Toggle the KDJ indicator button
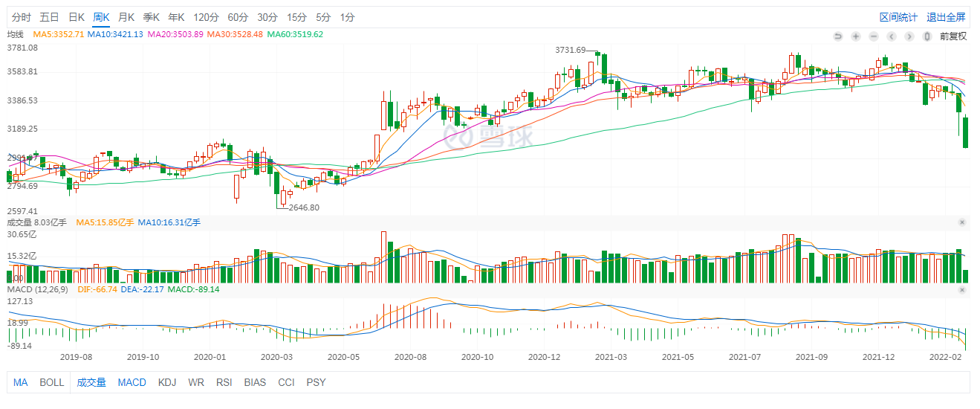The image size is (980, 409). point(168,382)
